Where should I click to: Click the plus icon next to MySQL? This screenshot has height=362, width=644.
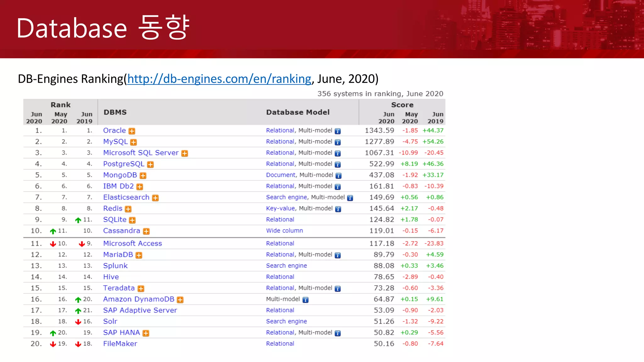[134, 142]
